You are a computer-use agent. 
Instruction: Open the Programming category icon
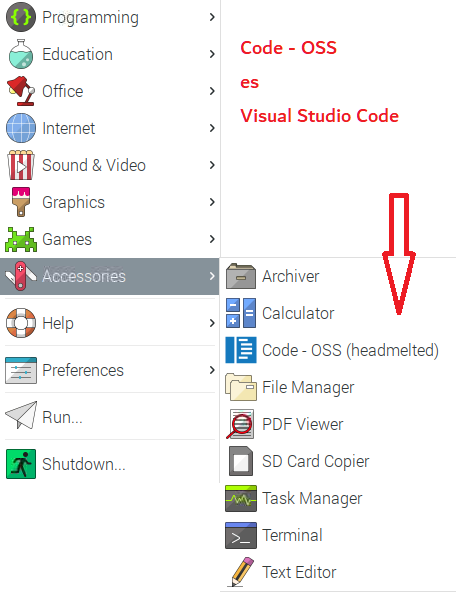pyautogui.click(x=21, y=17)
